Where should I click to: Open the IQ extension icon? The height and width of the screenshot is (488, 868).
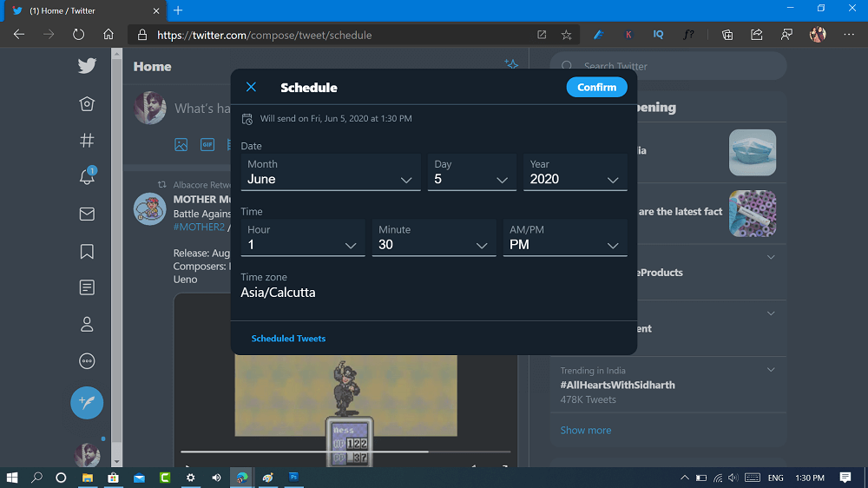[x=658, y=35]
